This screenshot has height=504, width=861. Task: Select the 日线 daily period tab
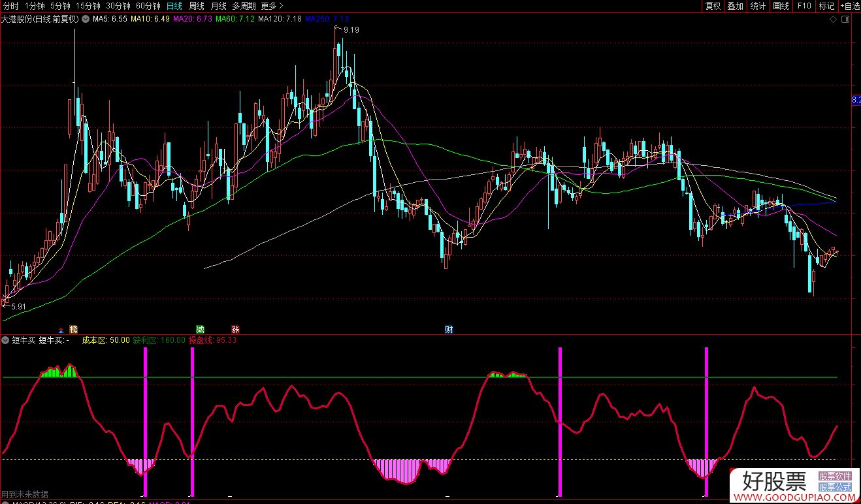[x=174, y=6]
